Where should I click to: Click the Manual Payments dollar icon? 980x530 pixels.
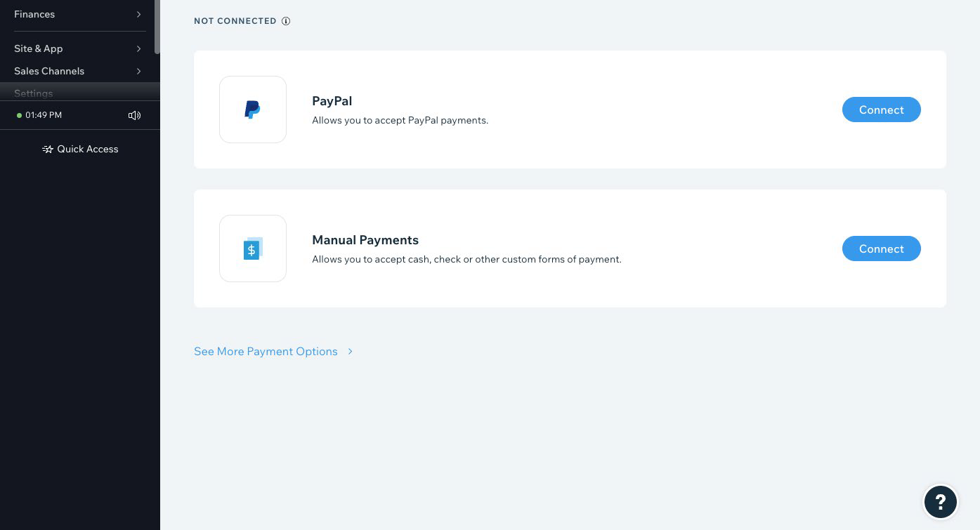click(252, 249)
